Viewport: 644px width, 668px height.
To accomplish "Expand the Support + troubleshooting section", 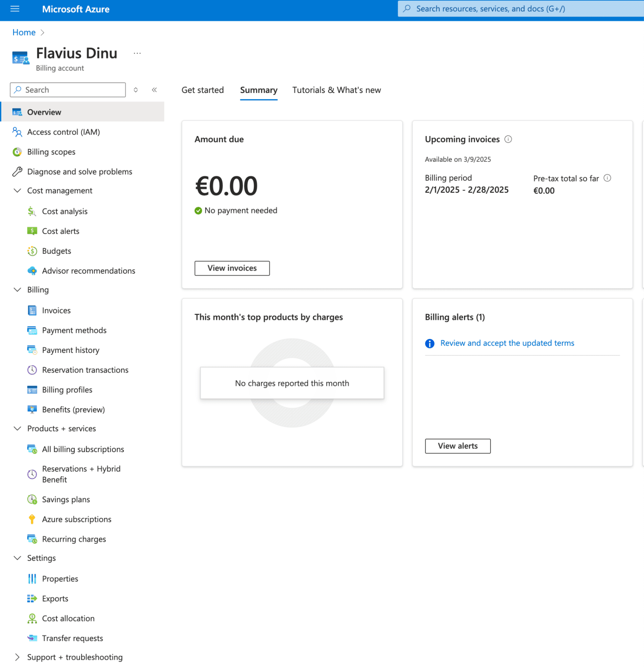I will pos(17,657).
